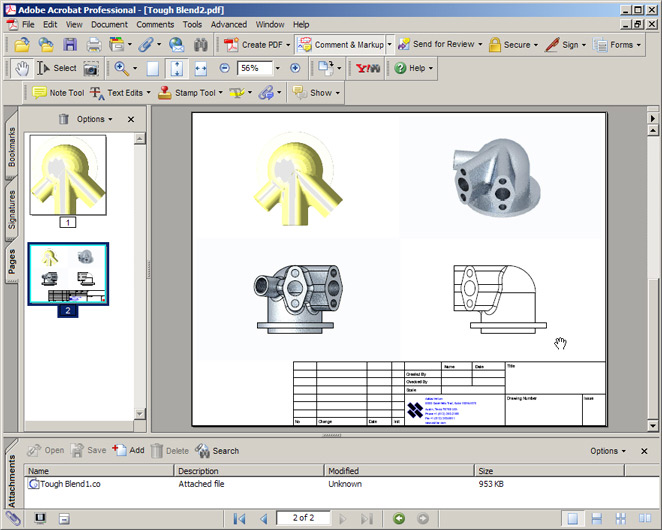This screenshot has height=530, width=662.
Task: Open the Options dropdown in Pages panel
Action: click(93, 119)
